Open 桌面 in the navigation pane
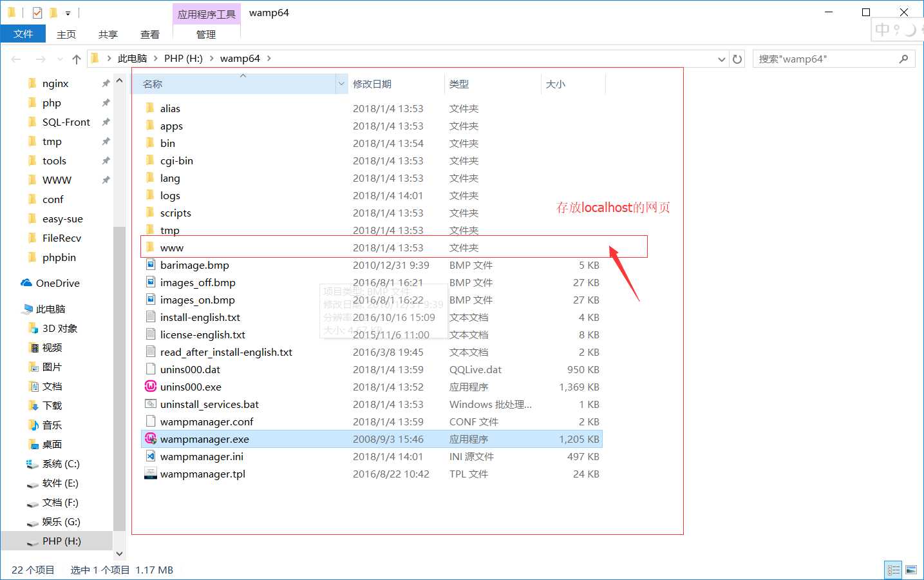This screenshot has width=924, height=580. pyautogui.click(x=52, y=444)
